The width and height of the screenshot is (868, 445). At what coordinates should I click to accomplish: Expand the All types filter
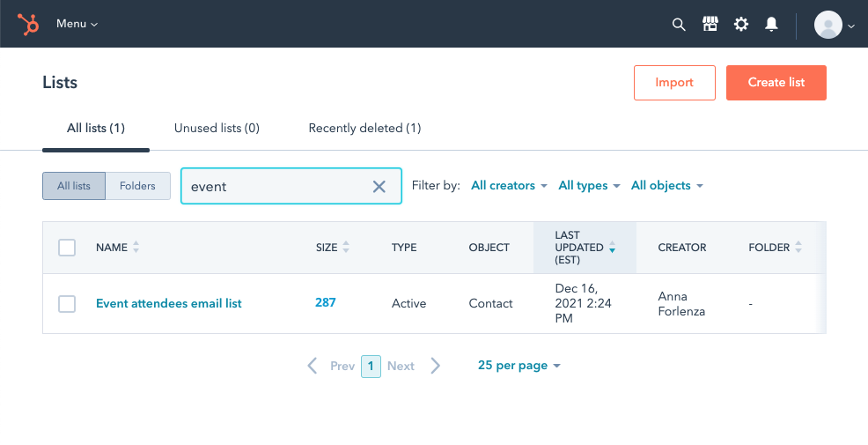589,186
